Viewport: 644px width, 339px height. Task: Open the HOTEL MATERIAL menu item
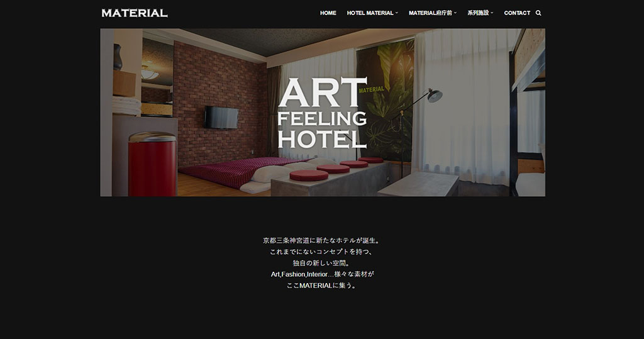point(370,13)
